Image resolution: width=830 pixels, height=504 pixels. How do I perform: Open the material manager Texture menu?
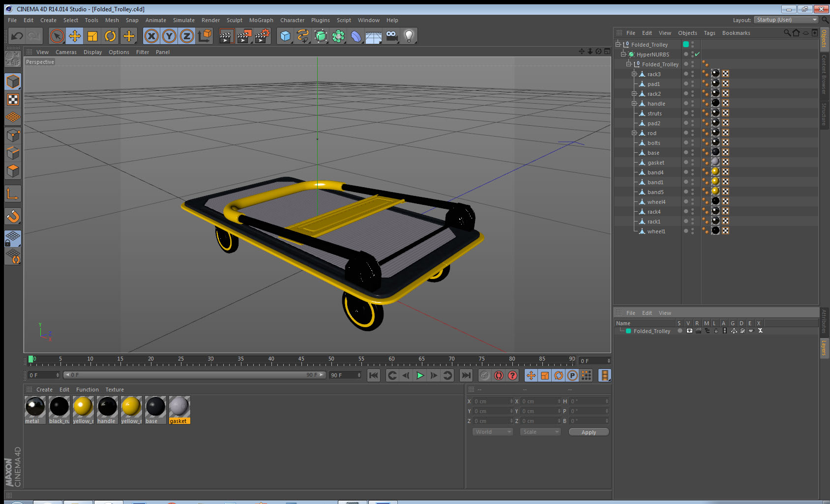coord(115,390)
